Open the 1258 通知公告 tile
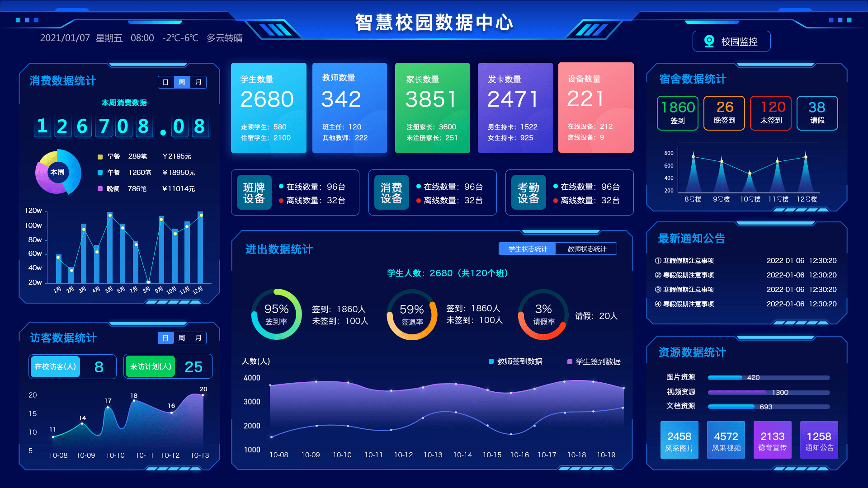 819,440
